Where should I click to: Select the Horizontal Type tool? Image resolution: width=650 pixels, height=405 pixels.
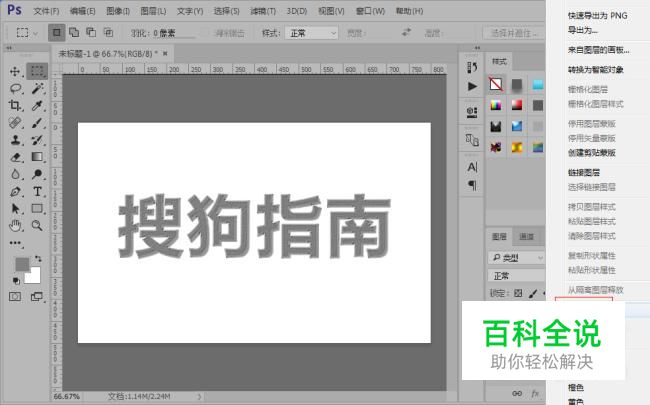37,192
